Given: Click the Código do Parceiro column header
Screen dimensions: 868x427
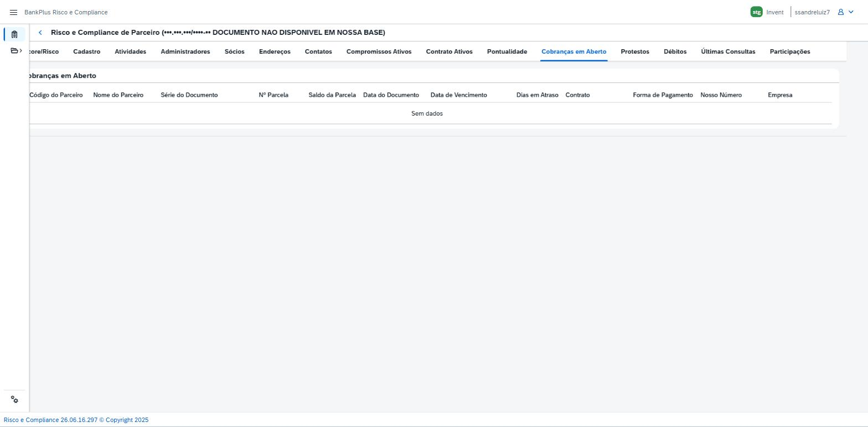Looking at the screenshot, I should (56, 95).
